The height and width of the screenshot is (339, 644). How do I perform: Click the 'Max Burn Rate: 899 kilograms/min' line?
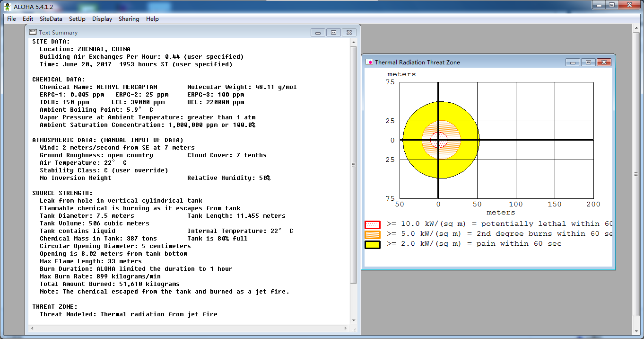point(100,277)
